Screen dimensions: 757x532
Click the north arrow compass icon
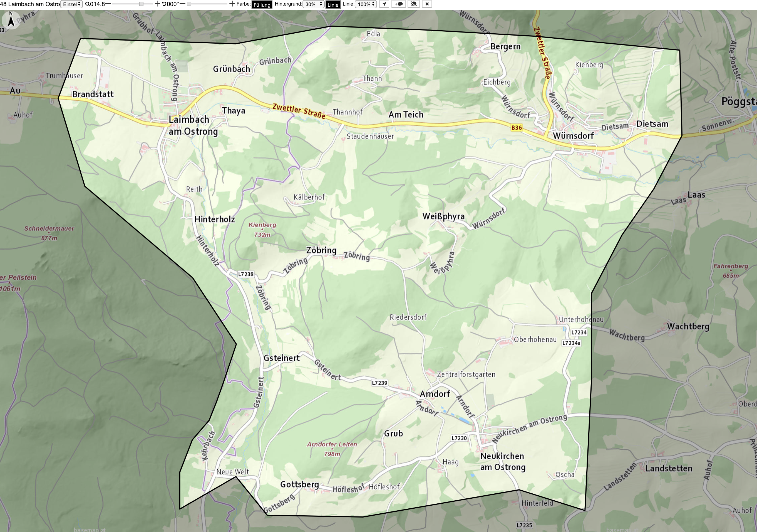11,20
